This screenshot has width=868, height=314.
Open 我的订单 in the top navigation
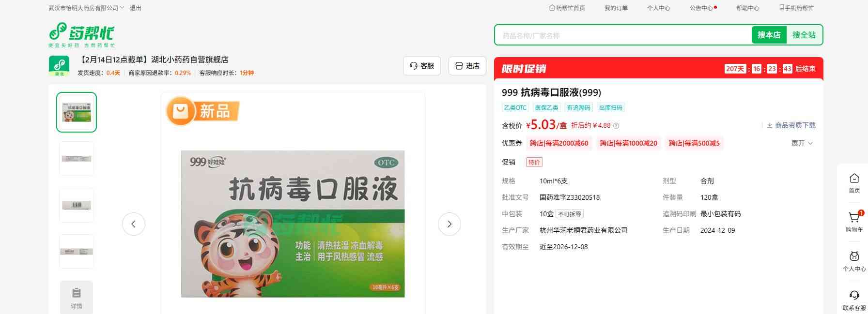point(616,8)
